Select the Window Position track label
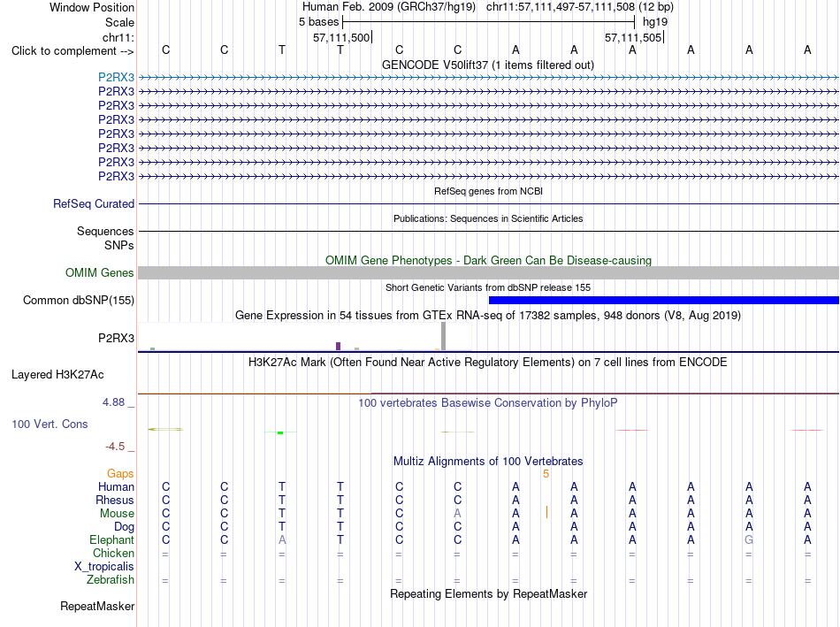 coord(92,7)
